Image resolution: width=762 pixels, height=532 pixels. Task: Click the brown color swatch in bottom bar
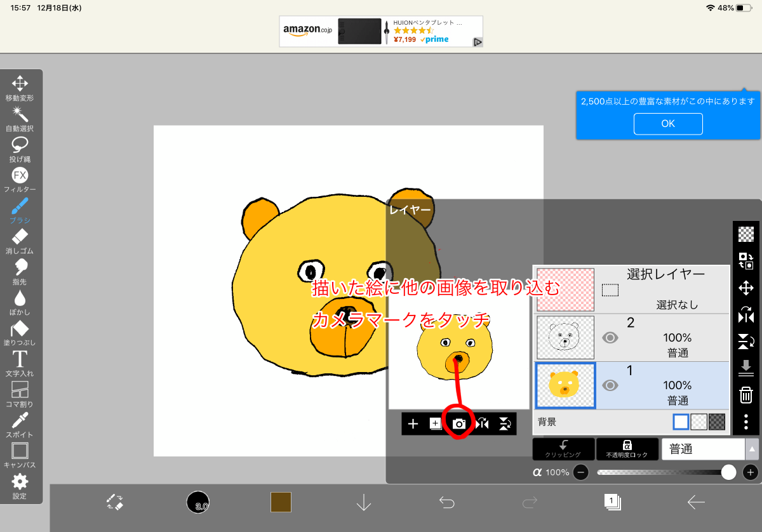click(x=281, y=502)
